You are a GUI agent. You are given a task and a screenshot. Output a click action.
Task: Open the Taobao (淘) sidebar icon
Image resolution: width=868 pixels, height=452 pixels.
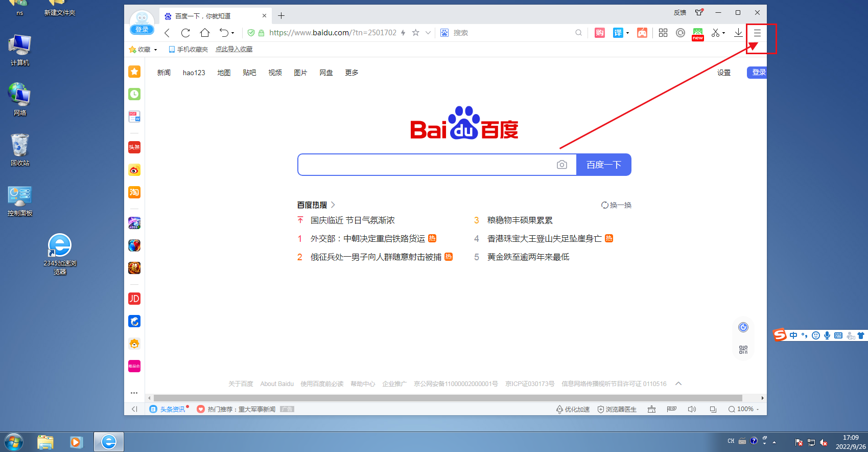click(134, 192)
